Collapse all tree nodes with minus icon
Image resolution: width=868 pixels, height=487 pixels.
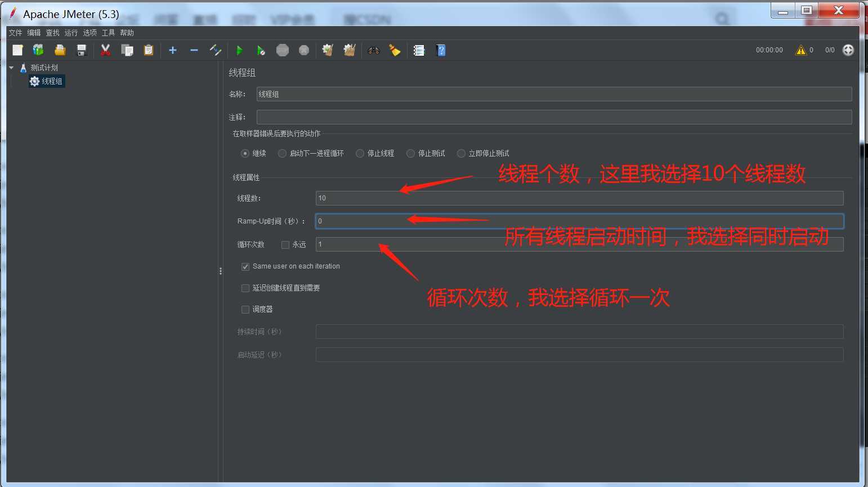click(x=194, y=50)
